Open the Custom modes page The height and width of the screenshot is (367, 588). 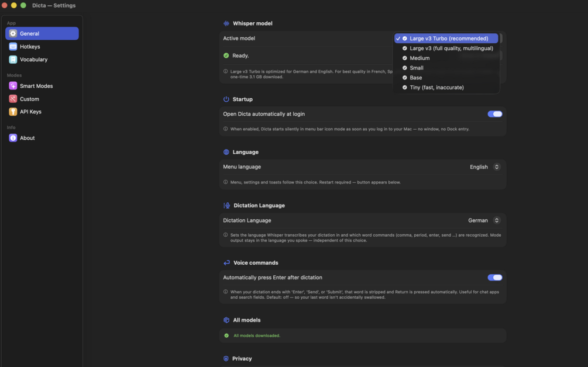click(42, 99)
